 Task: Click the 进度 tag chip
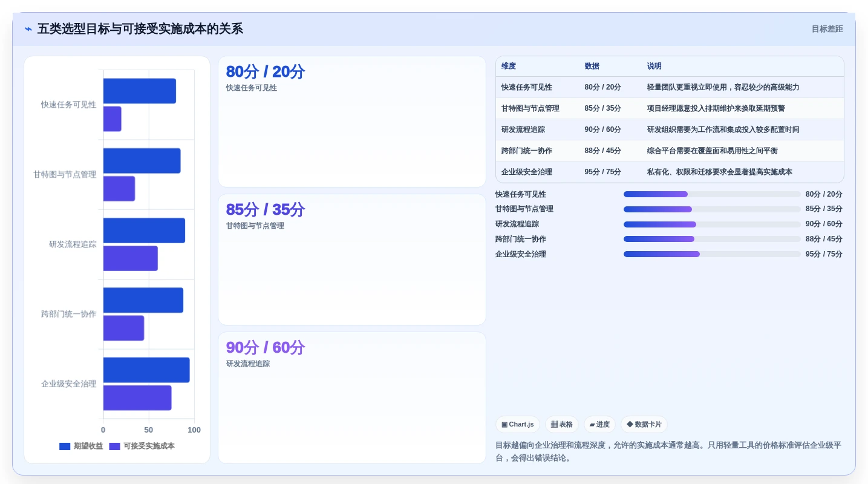pyautogui.click(x=599, y=424)
